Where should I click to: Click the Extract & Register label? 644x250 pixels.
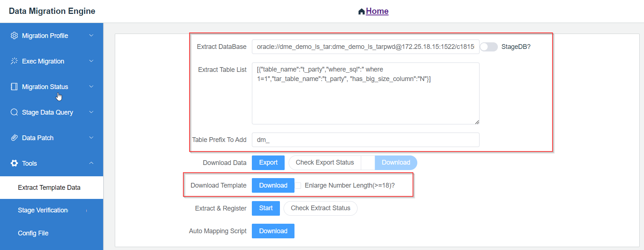coord(220,208)
